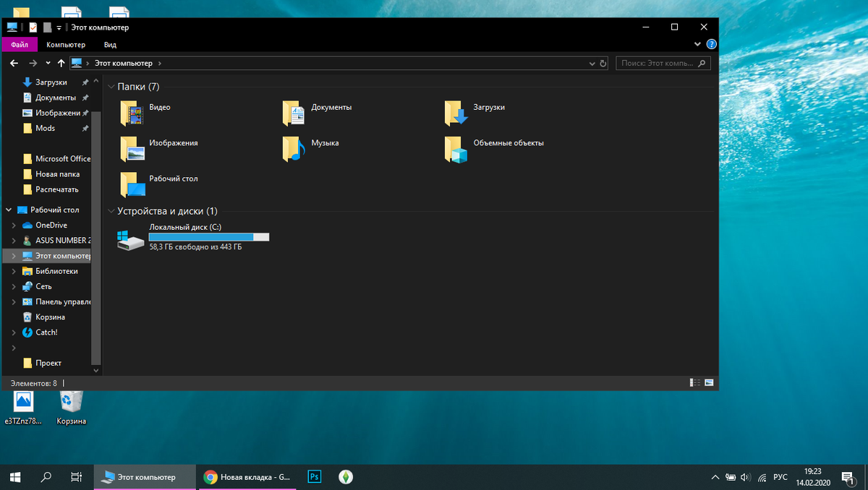Collapse Рабочий стол tree in navigation pane
This screenshot has height=490, width=868.
[x=9, y=210]
